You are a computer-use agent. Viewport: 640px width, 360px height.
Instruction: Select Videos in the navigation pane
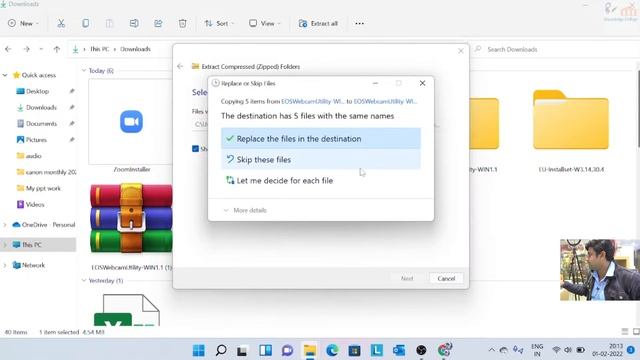(35, 204)
